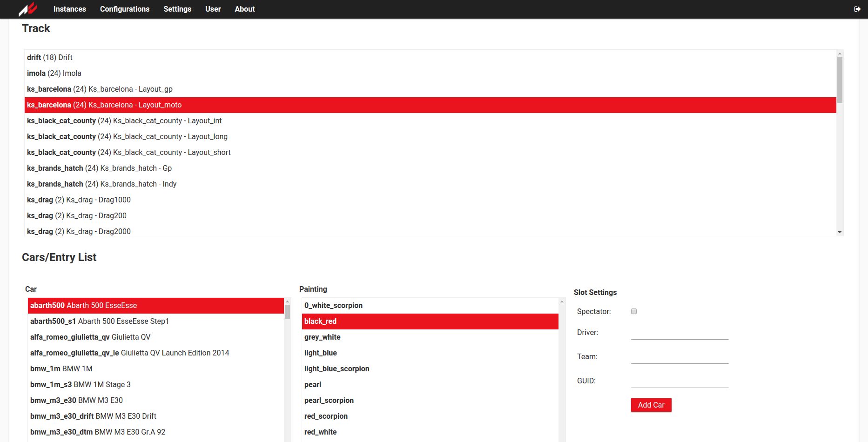Select ks_black_cat_county Layout_long track
The image size is (868, 442).
click(x=431, y=137)
